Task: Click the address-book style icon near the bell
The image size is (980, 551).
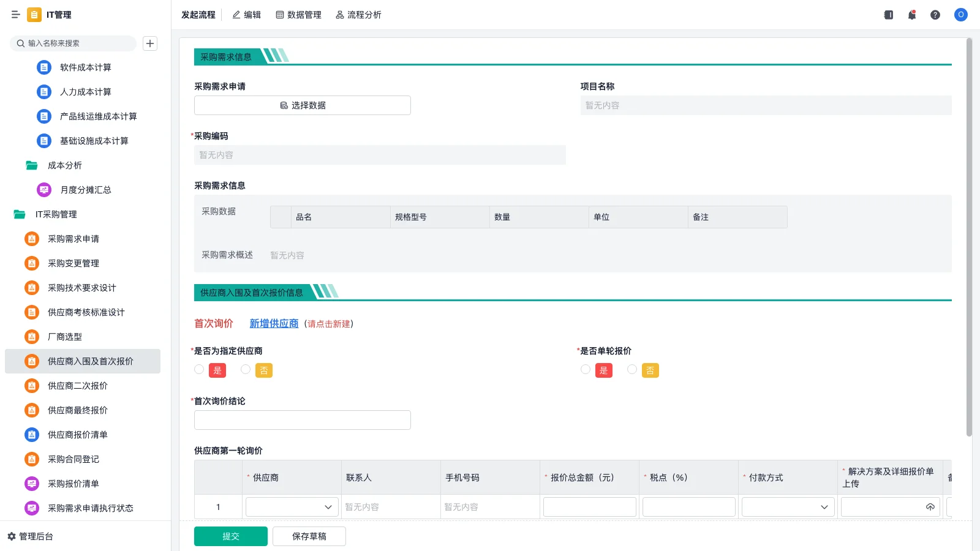Action: pyautogui.click(x=888, y=15)
